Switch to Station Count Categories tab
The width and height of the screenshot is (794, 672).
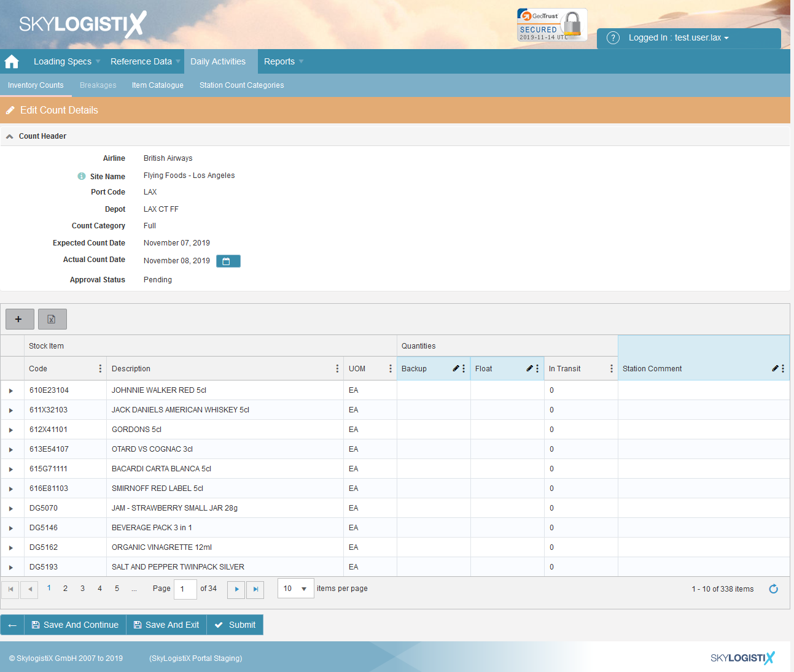(242, 85)
